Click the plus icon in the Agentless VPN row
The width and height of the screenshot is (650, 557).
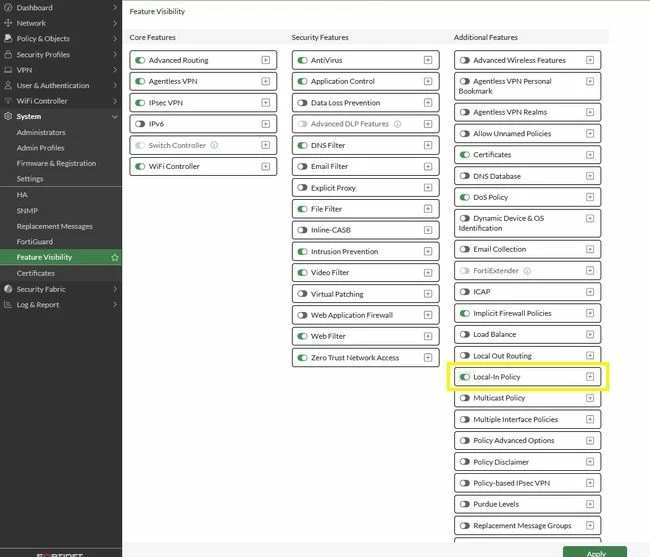266,81
